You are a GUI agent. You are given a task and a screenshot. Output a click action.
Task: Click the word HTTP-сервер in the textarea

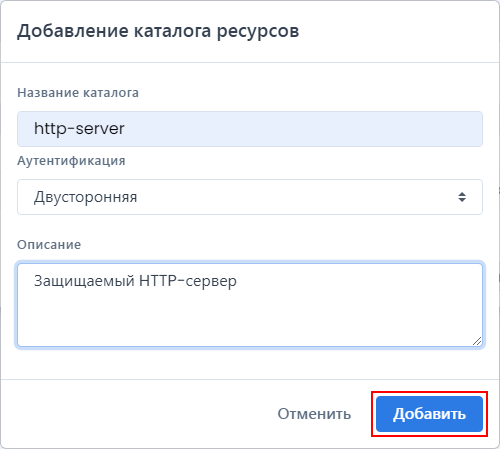click(x=188, y=281)
